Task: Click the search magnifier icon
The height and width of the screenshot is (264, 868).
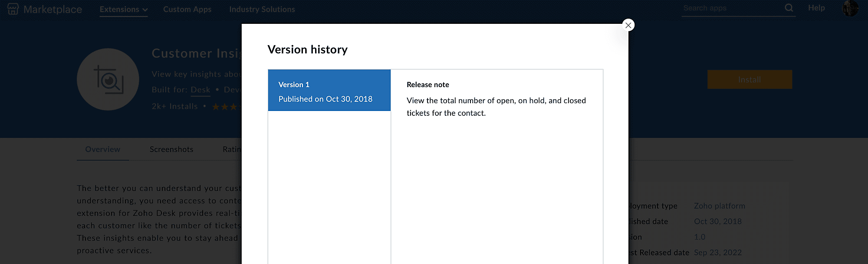Action: (789, 8)
